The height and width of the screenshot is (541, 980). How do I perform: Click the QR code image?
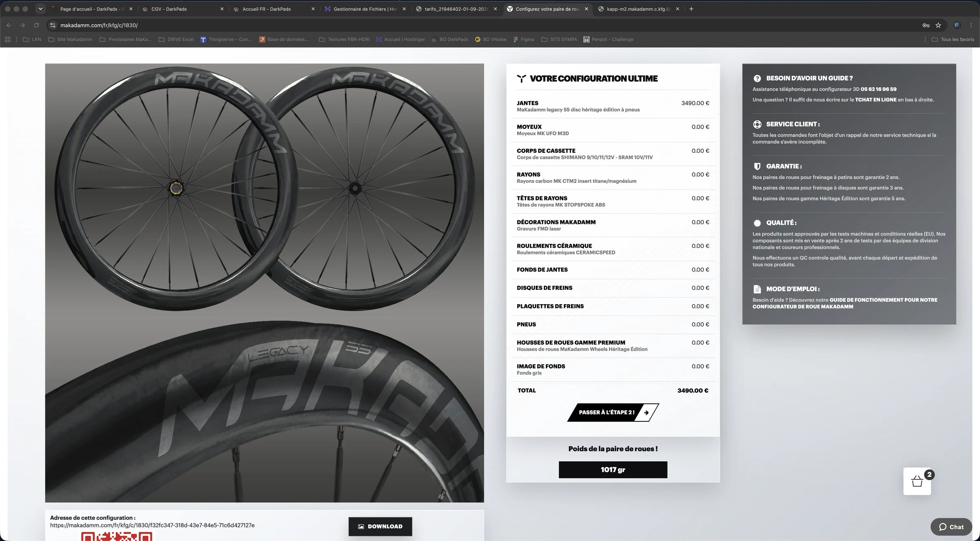(116, 537)
